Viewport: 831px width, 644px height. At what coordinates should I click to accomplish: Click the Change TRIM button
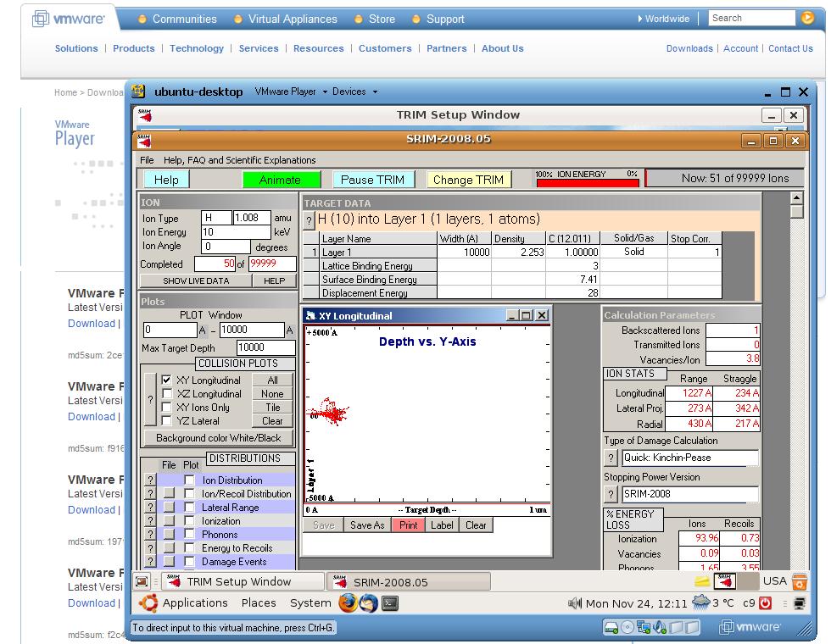click(468, 180)
